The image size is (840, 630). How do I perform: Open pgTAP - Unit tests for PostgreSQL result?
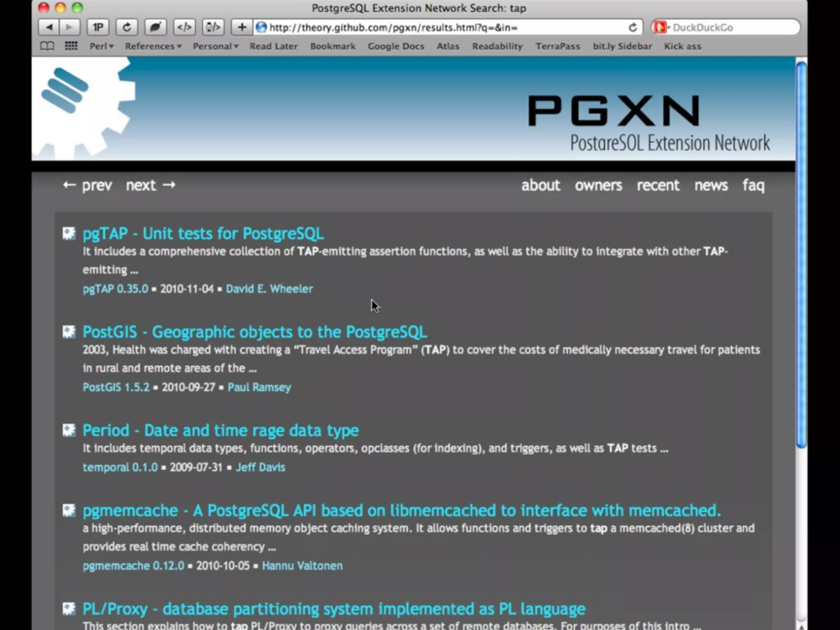(x=203, y=233)
